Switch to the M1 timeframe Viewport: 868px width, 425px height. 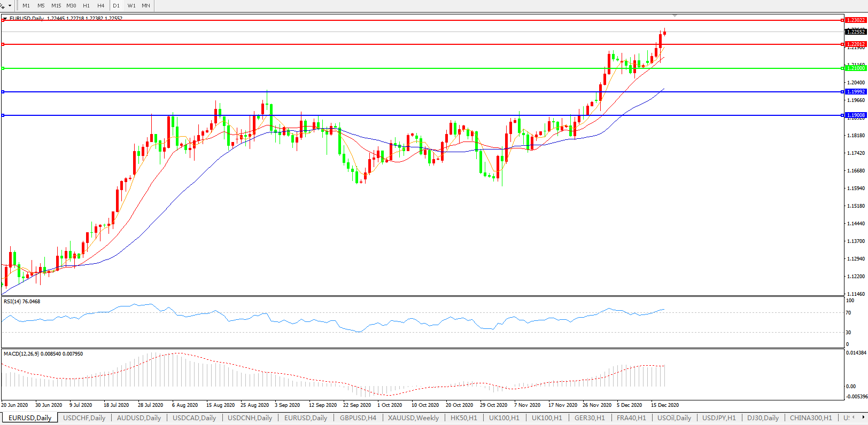click(x=26, y=6)
